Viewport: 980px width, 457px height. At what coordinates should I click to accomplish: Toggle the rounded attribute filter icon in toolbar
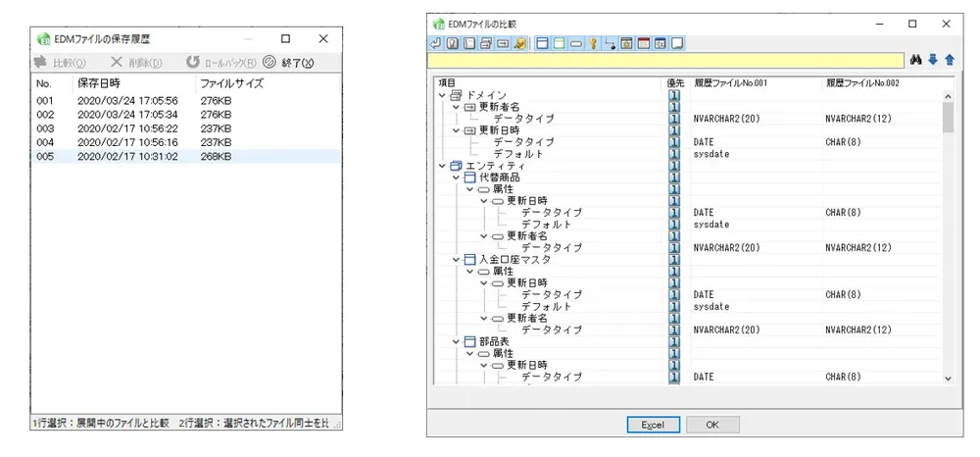coord(576,43)
